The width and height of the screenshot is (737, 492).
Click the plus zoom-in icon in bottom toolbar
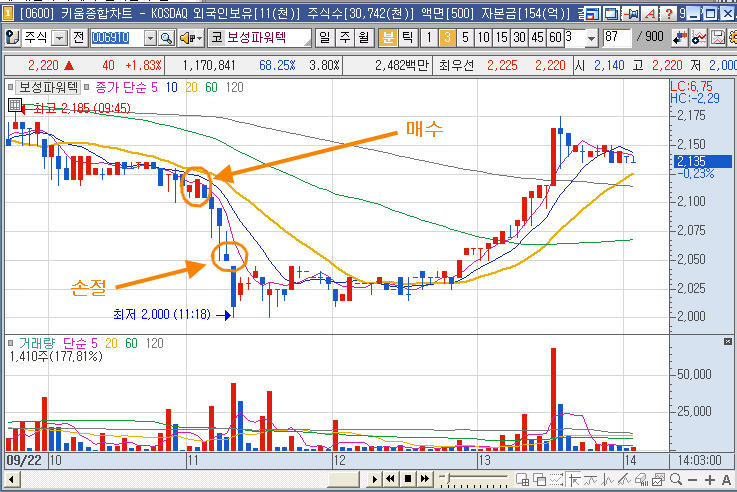point(710,480)
